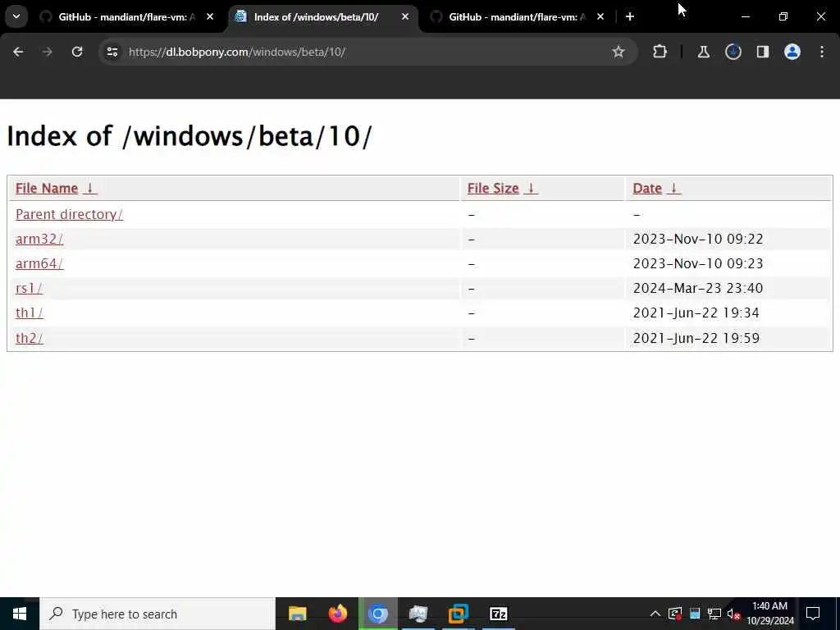Select the date 2021-Jun-22 19:59
This screenshot has width=840, height=630.
coord(696,338)
